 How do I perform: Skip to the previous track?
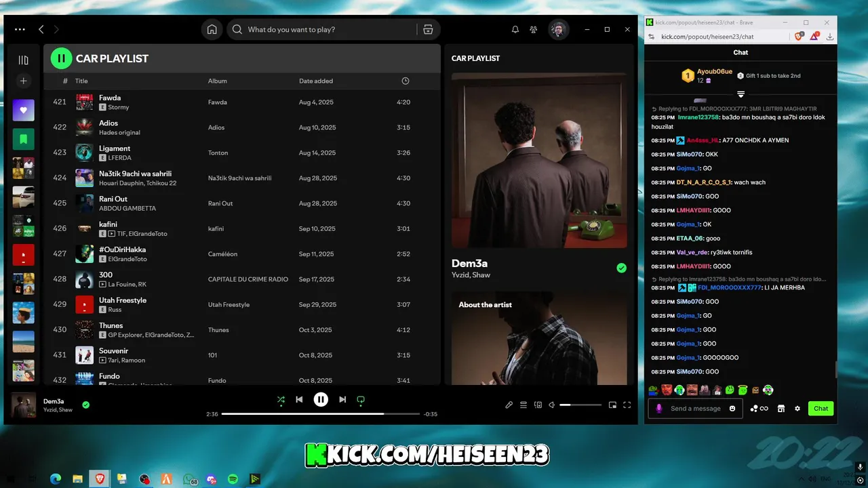click(299, 400)
